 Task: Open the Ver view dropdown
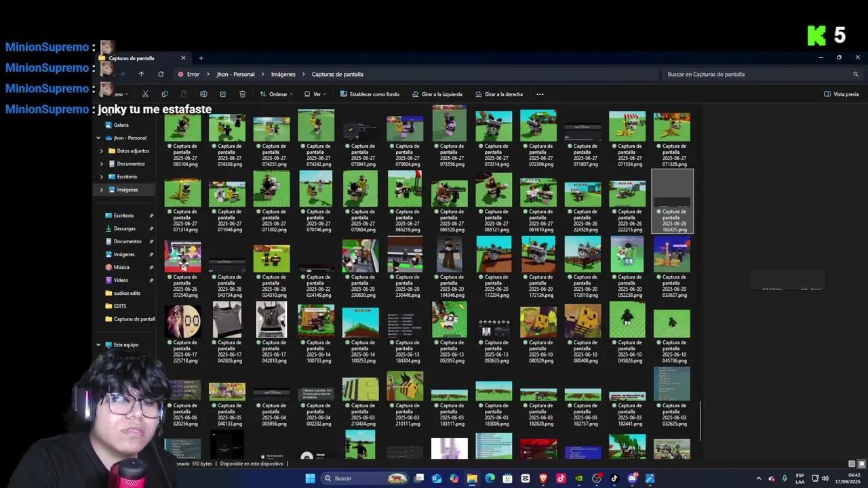315,94
